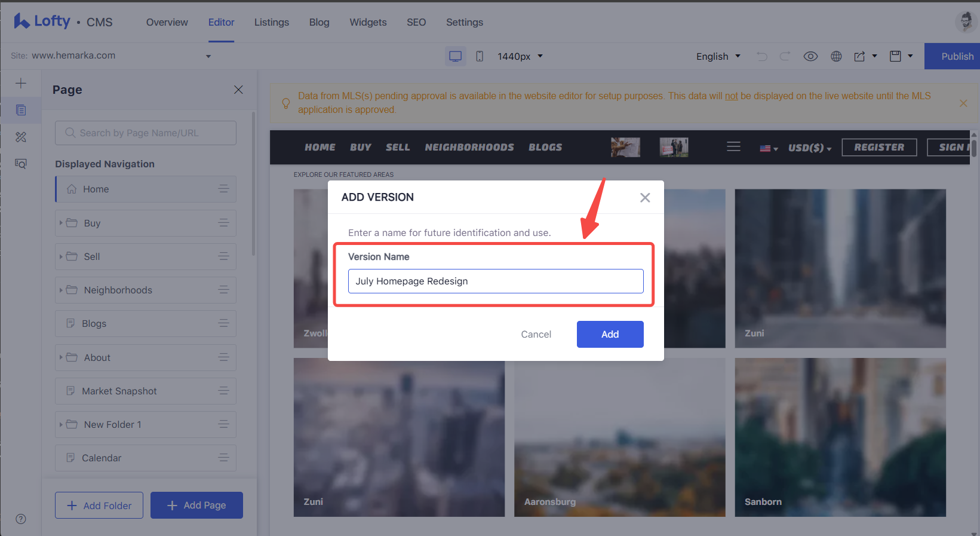Image resolution: width=980 pixels, height=536 pixels.
Task: Click the save disk icon
Action: pyautogui.click(x=895, y=56)
